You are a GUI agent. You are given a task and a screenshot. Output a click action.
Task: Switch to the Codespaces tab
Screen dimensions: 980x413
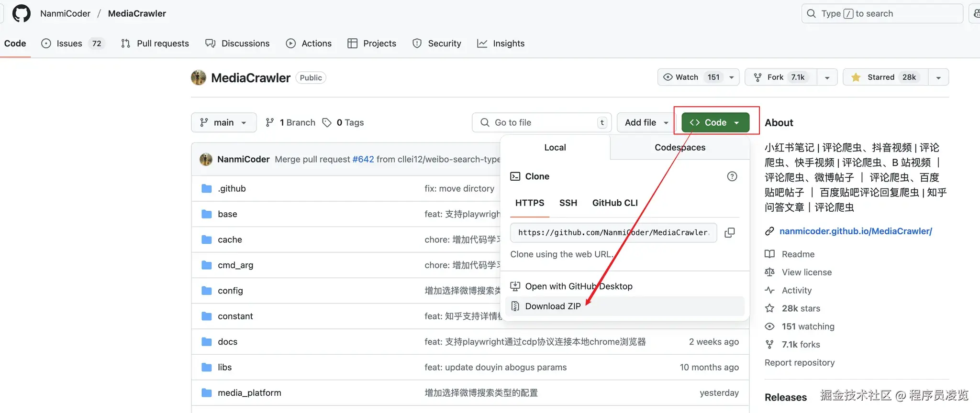[x=680, y=147]
